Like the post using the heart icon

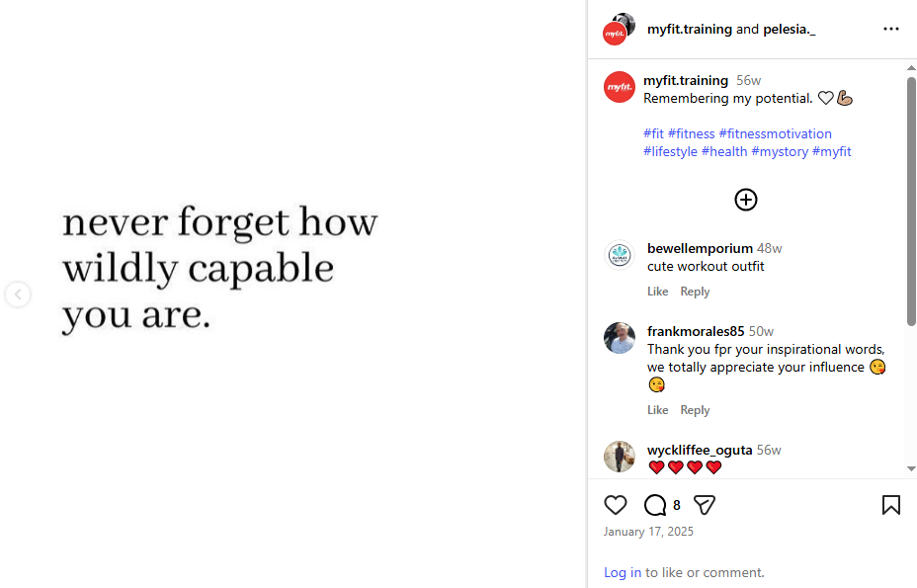(615, 504)
